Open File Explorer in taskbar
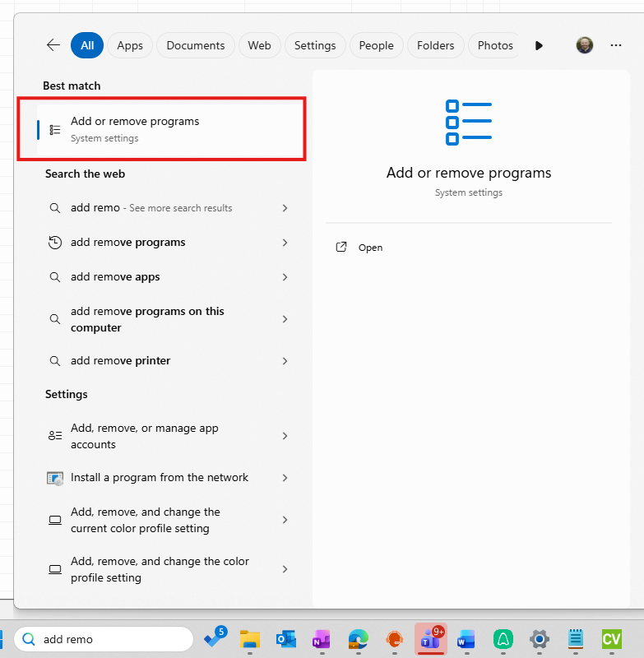The height and width of the screenshot is (658, 644). 250,639
